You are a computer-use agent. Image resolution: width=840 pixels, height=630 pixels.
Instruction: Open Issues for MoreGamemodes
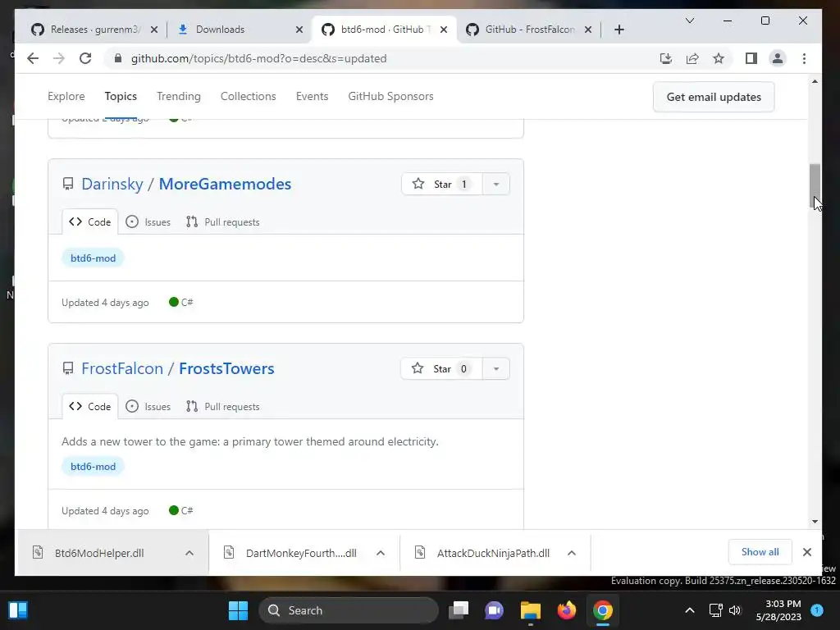[x=148, y=221]
